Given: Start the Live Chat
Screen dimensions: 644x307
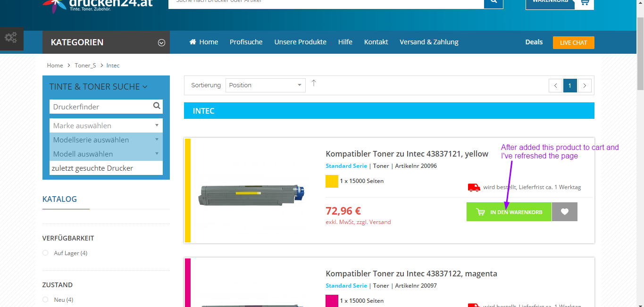Looking at the screenshot, I should point(573,42).
